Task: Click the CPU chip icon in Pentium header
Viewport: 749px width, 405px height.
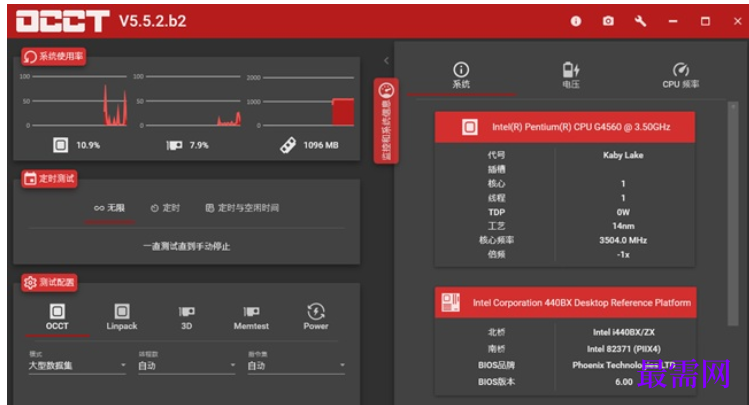Action: [x=470, y=127]
